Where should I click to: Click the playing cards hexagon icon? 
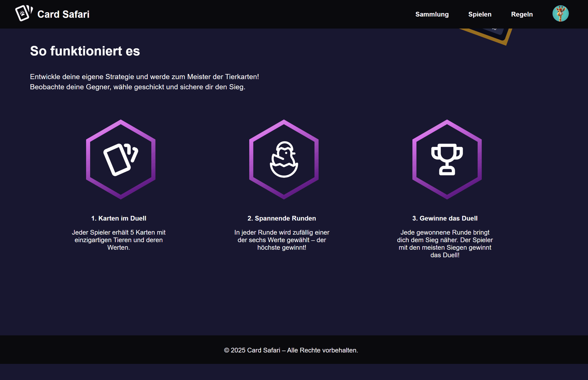120,159
